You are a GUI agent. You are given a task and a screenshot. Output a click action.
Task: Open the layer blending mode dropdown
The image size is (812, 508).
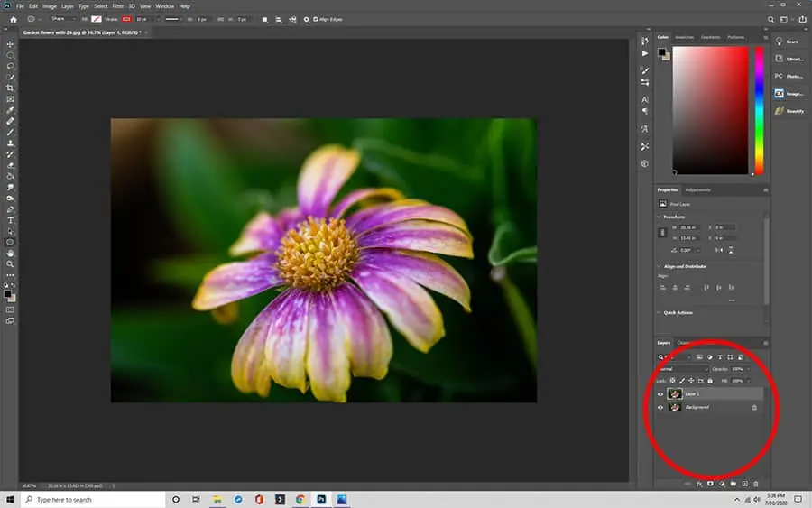point(683,369)
